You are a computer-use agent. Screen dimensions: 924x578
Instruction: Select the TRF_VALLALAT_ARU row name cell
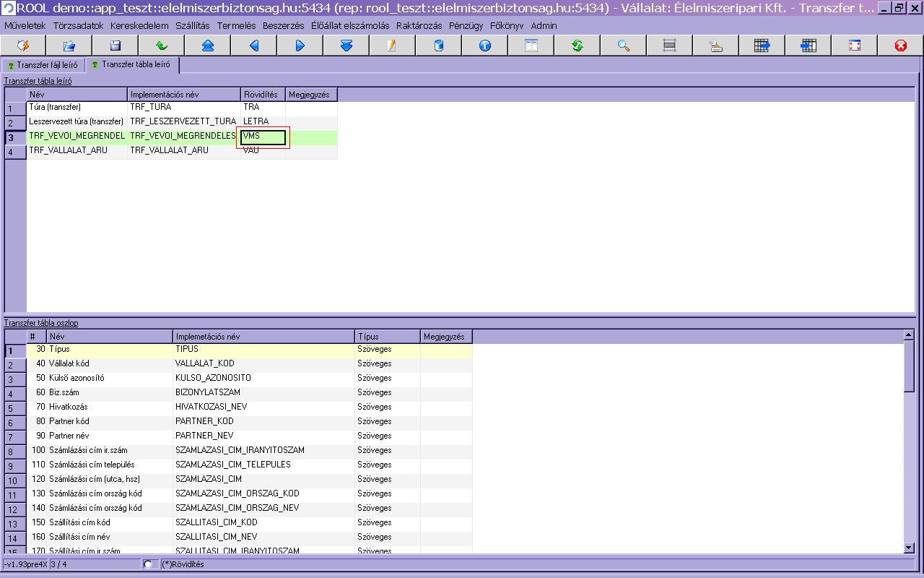[77, 150]
